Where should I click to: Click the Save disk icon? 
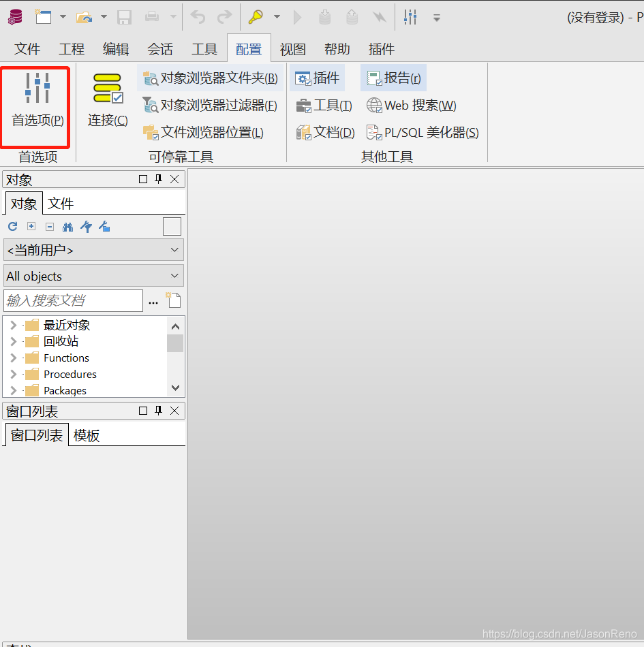pyautogui.click(x=124, y=17)
